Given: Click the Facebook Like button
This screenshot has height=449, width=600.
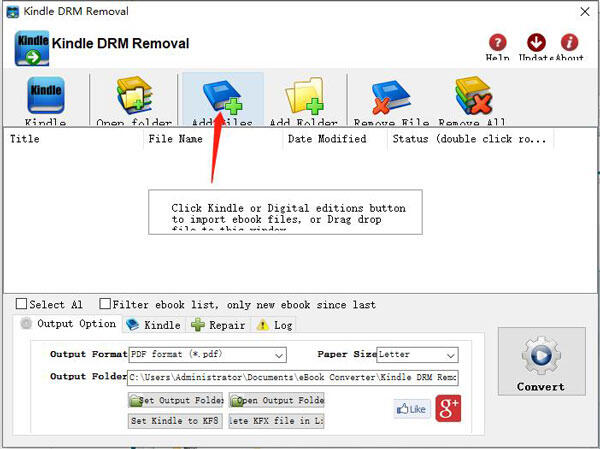Looking at the screenshot, I should pyautogui.click(x=412, y=409).
